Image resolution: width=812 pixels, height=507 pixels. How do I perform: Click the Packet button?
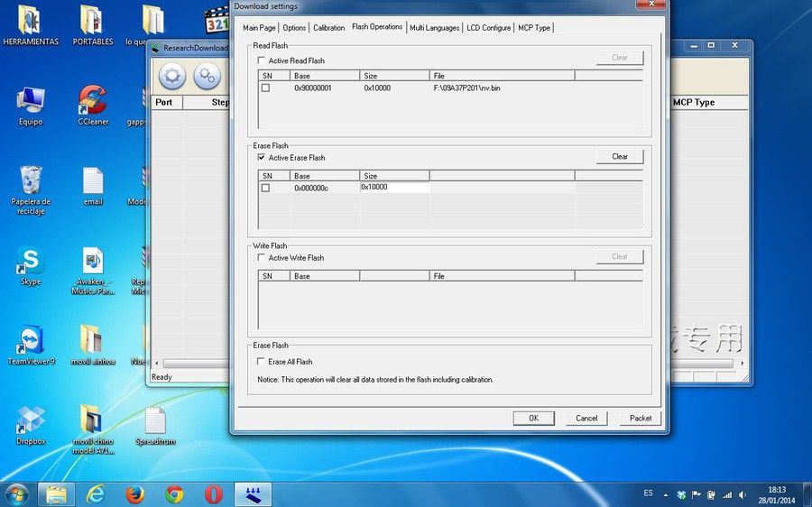click(641, 418)
